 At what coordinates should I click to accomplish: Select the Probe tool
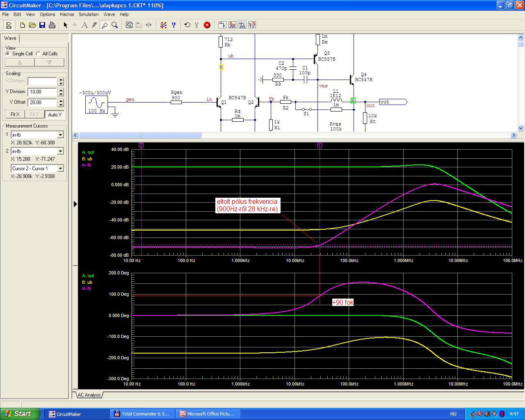[105, 25]
